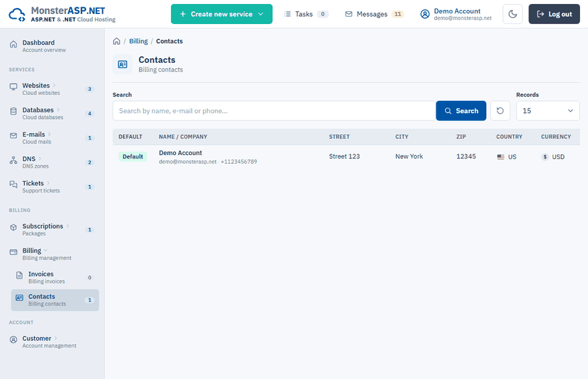This screenshot has height=379, width=588.
Task: Click the STREET column header
Action: 339,136
